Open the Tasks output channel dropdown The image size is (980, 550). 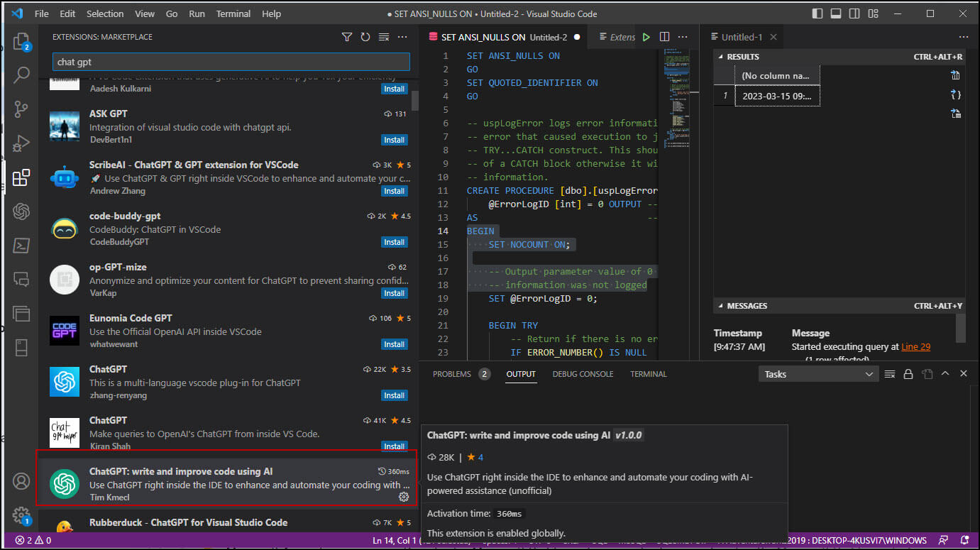pyautogui.click(x=818, y=373)
